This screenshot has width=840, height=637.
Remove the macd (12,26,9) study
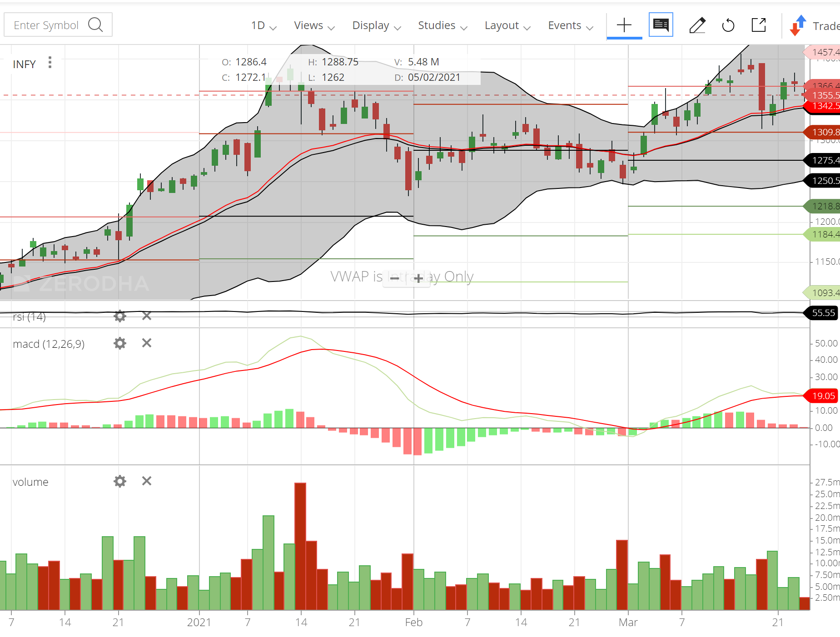point(146,343)
